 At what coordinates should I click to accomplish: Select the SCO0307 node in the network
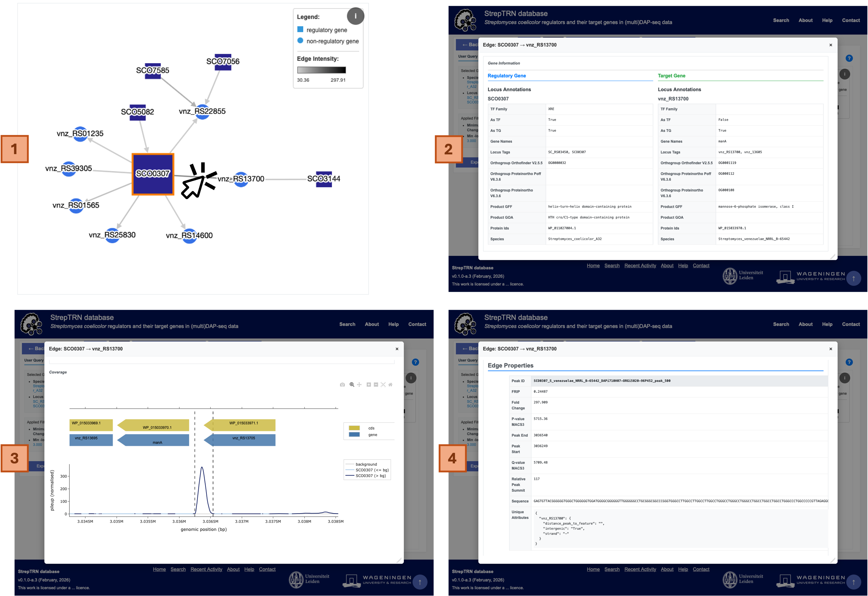click(x=153, y=174)
